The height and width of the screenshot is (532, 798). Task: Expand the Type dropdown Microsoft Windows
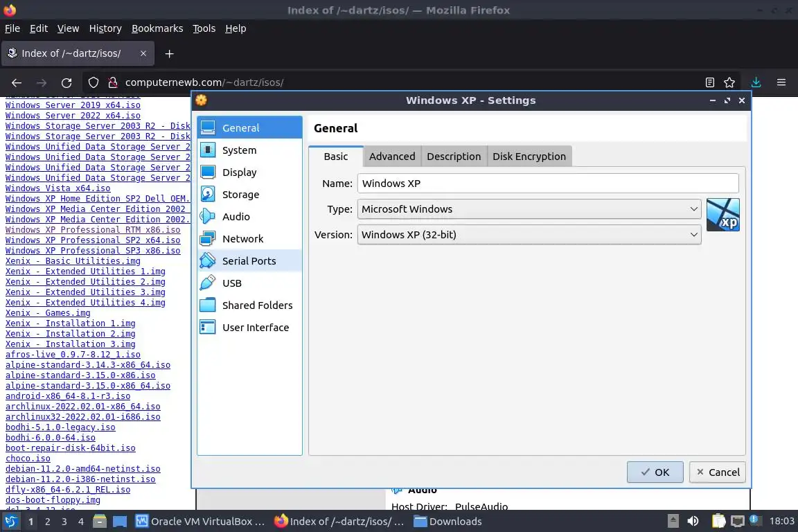529,209
